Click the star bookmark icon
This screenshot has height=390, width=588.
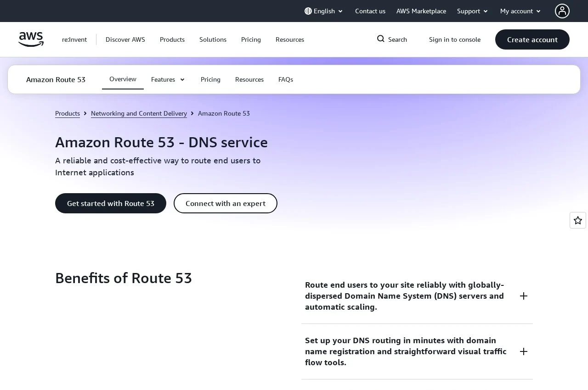(x=578, y=220)
